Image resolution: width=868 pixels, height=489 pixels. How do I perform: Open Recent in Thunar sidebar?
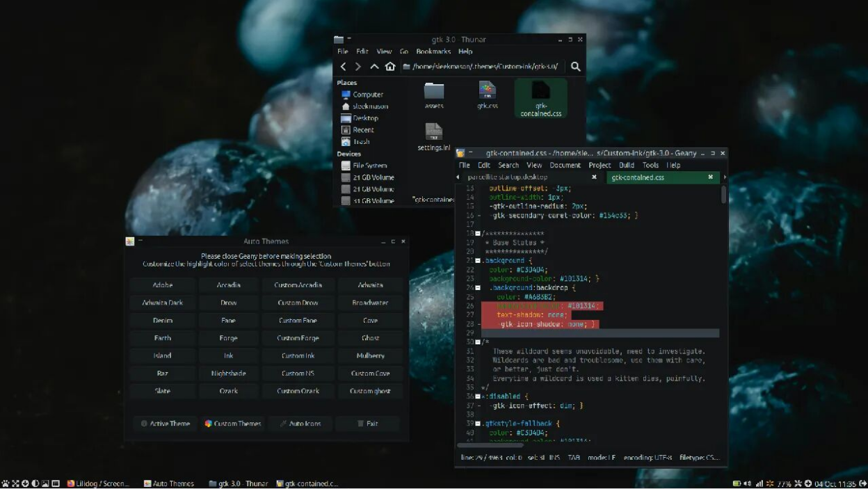click(x=357, y=130)
